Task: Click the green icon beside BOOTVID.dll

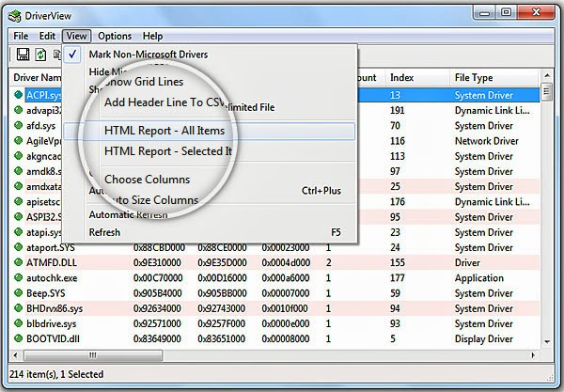Action: coord(19,338)
